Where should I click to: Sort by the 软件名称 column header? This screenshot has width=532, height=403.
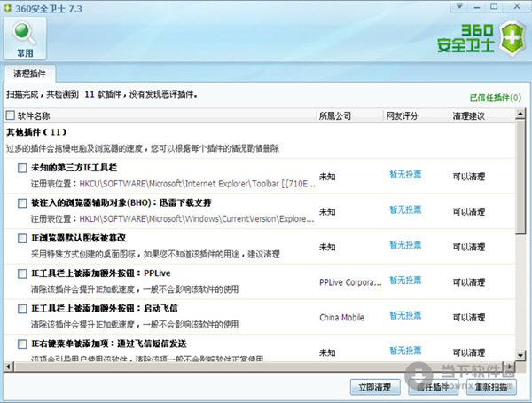click(x=34, y=116)
